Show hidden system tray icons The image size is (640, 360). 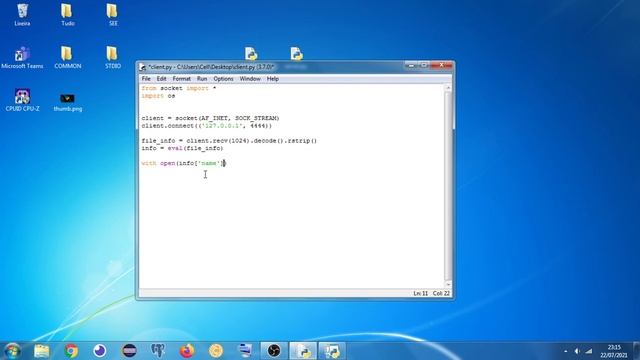click(566, 351)
